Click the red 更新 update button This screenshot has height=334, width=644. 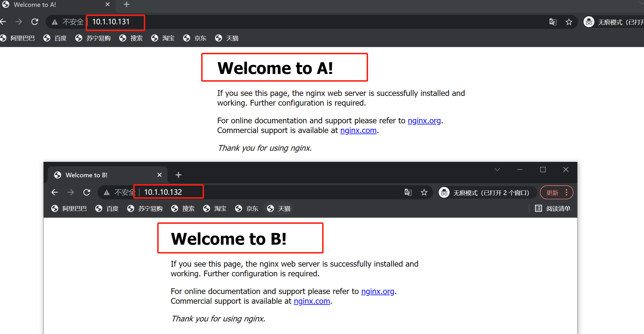pyautogui.click(x=552, y=193)
